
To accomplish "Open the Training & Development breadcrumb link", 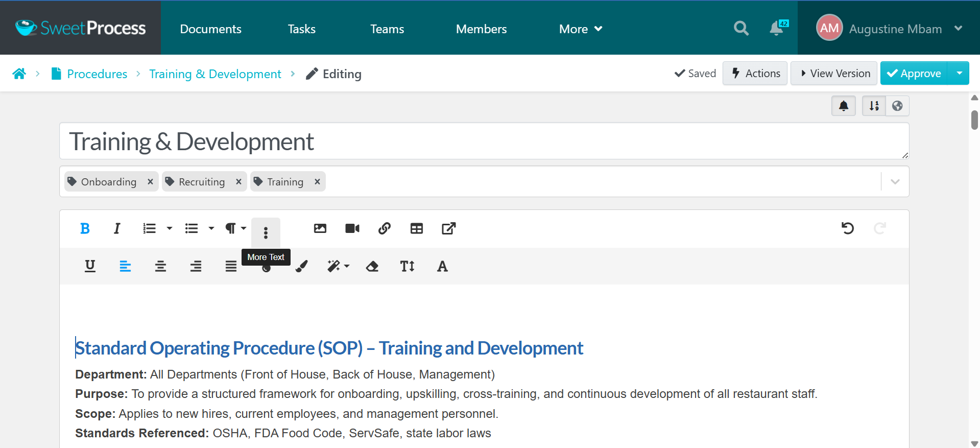I will coord(215,74).
